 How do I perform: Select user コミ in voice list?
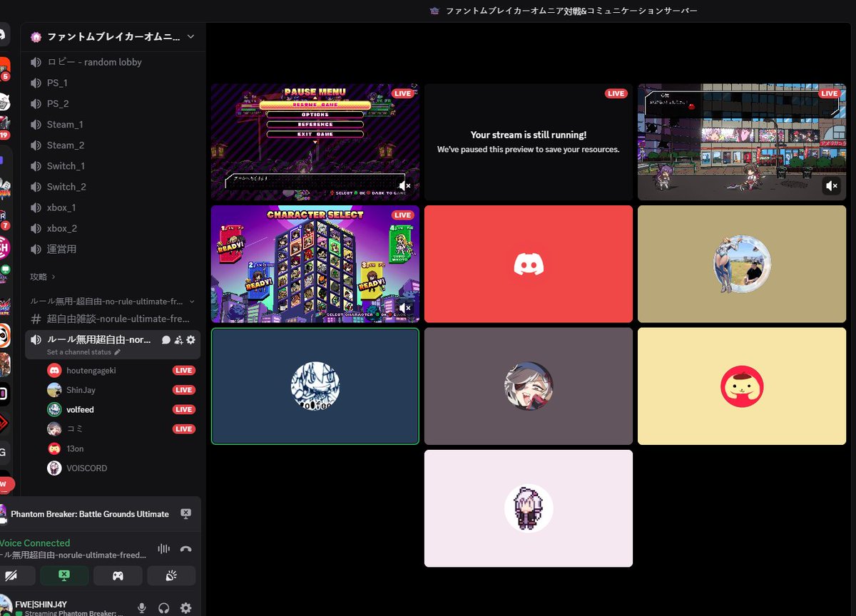pos(121,428)
